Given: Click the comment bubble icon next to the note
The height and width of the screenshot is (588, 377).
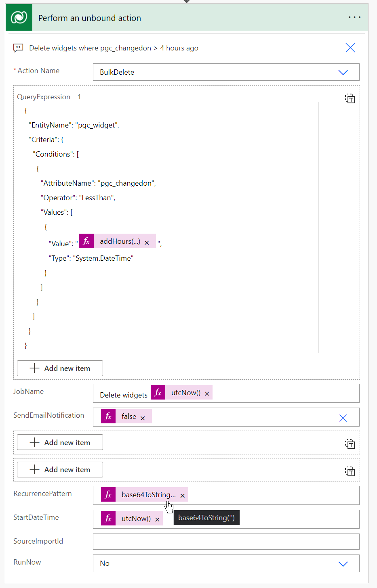Looking at the screenshot, I should [x=18, y=48].
